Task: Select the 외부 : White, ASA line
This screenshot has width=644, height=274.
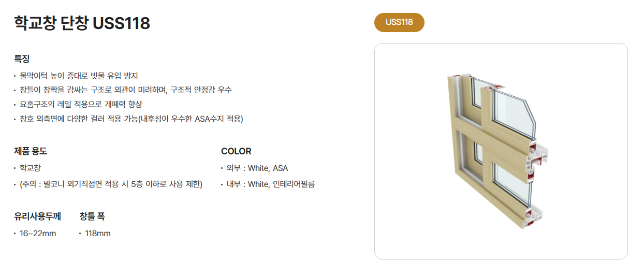Action: [257, 168]
